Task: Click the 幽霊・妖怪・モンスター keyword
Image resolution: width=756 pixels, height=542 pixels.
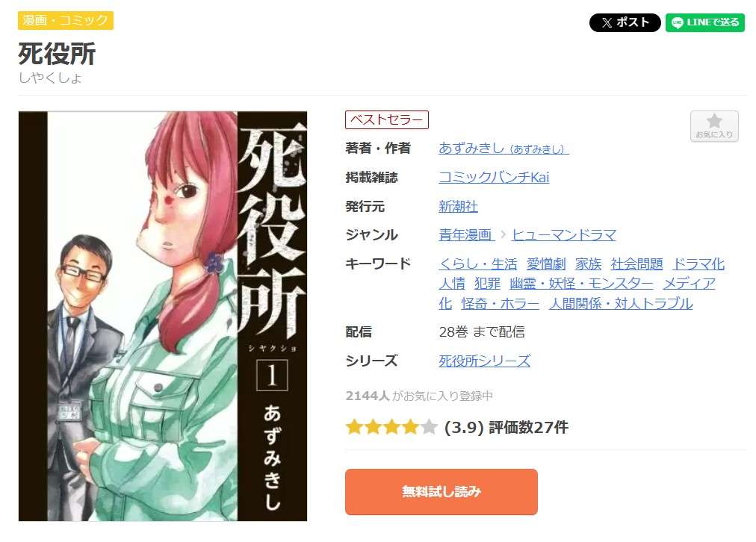Action: coord(581,283)
